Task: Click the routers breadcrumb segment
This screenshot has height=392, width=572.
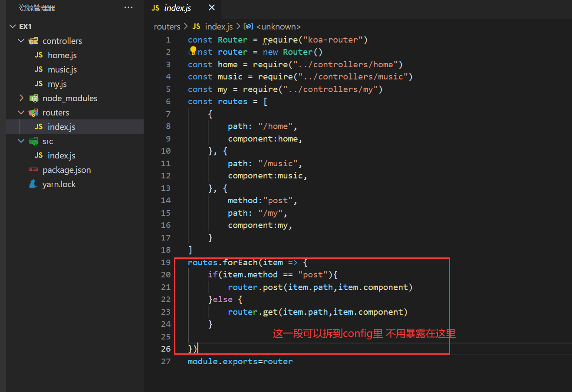Action: [167, 26]
